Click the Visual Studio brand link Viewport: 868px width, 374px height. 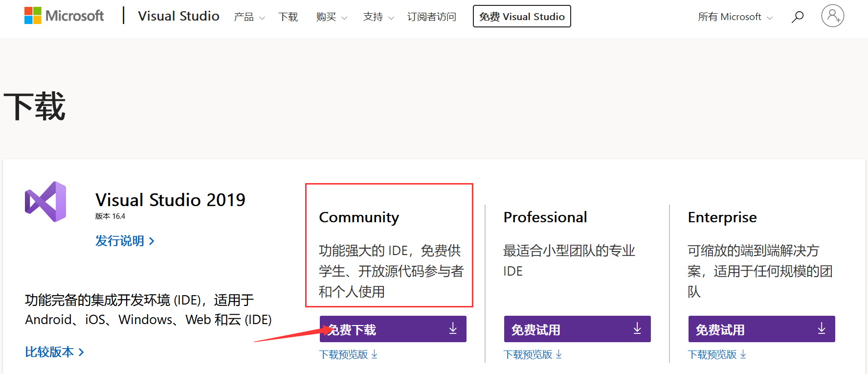click(178, 16)
